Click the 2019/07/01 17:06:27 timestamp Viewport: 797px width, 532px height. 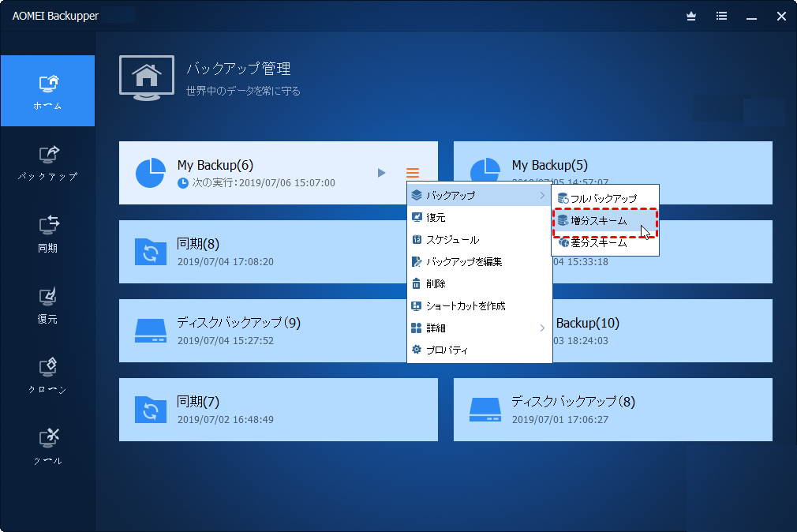(x=560, y=420)
